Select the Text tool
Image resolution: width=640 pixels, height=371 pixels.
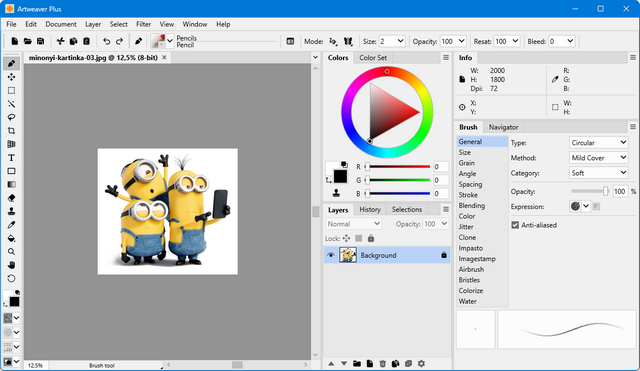coord(11,158)
